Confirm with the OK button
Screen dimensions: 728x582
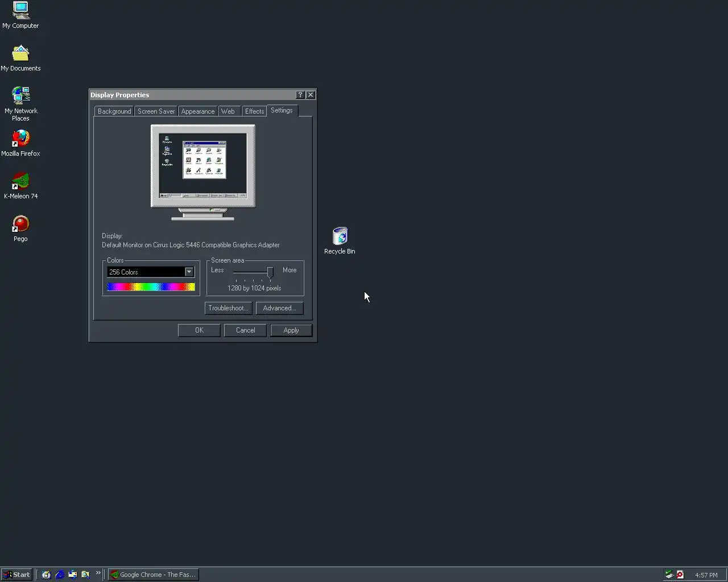(x=199, y=330)
